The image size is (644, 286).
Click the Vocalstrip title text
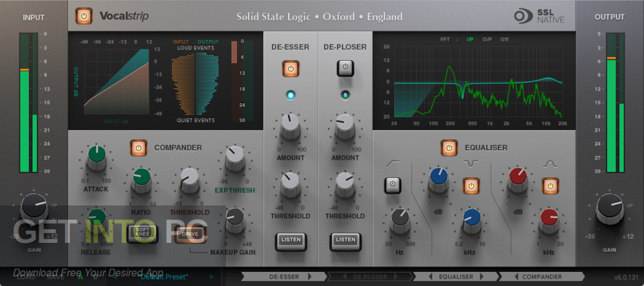click(124, 16)
